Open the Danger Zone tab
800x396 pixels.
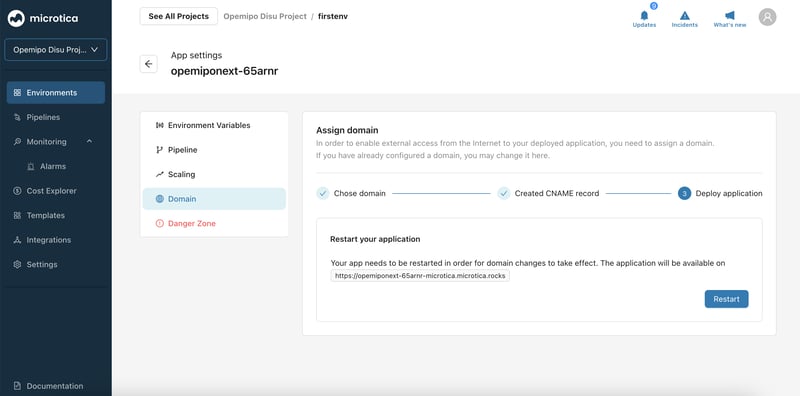coord(214,224)
